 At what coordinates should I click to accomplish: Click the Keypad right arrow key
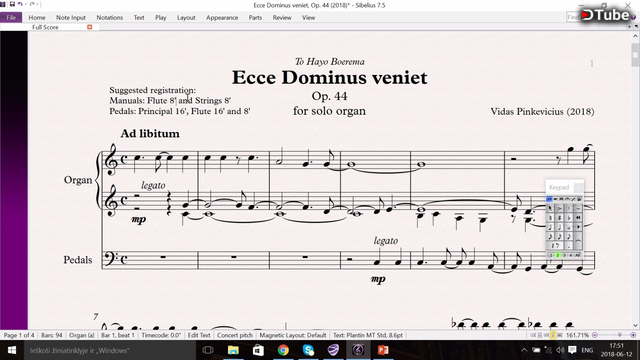pyautogui.click(x=578, y=227)
